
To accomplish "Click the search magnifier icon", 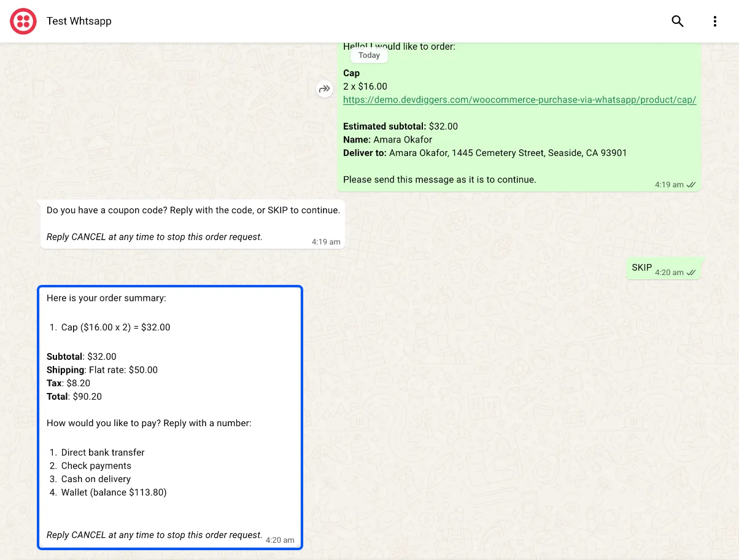I will (678, 21).
